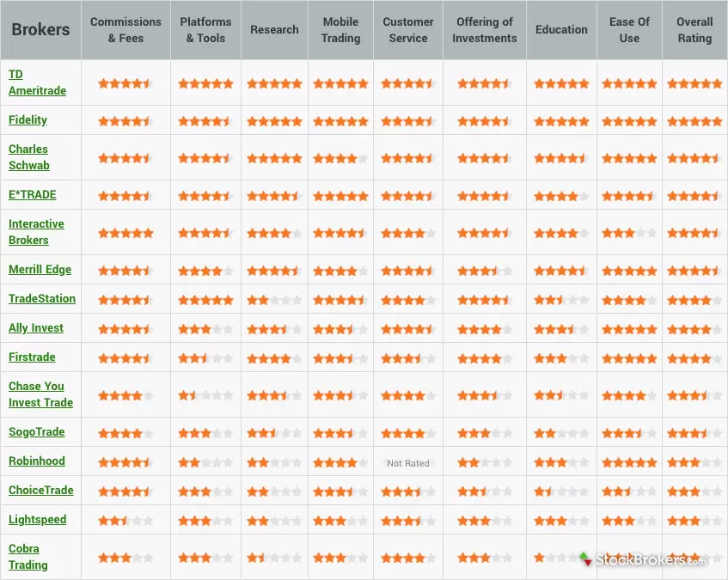Click the Education column header
This screenshot has height=580, width=728.
561,29
